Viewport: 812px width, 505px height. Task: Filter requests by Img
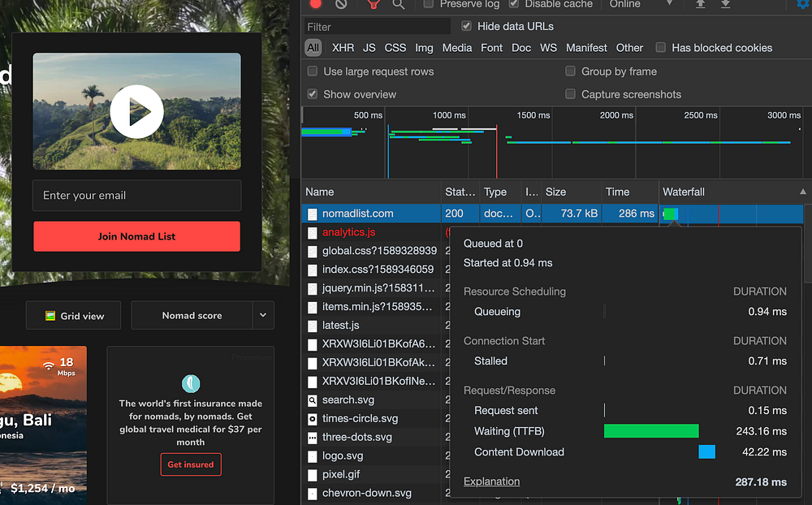[x=424, y=48]
